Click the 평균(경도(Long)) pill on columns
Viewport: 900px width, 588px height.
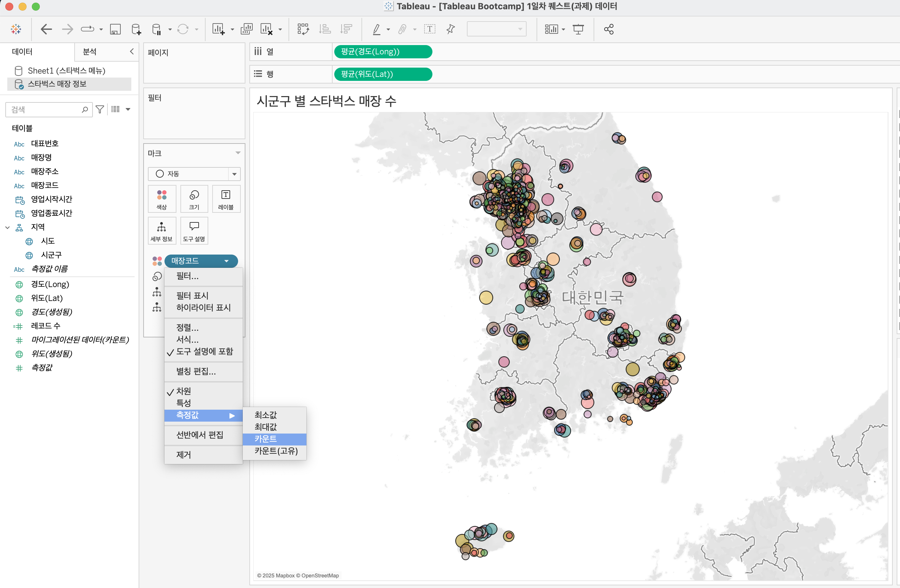click(x=383, y=52)
